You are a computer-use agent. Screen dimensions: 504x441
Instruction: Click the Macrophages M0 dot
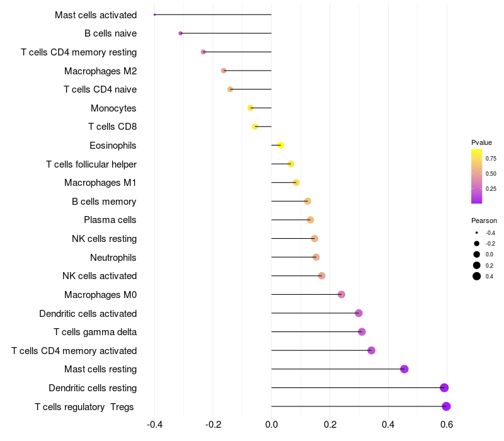341,294
